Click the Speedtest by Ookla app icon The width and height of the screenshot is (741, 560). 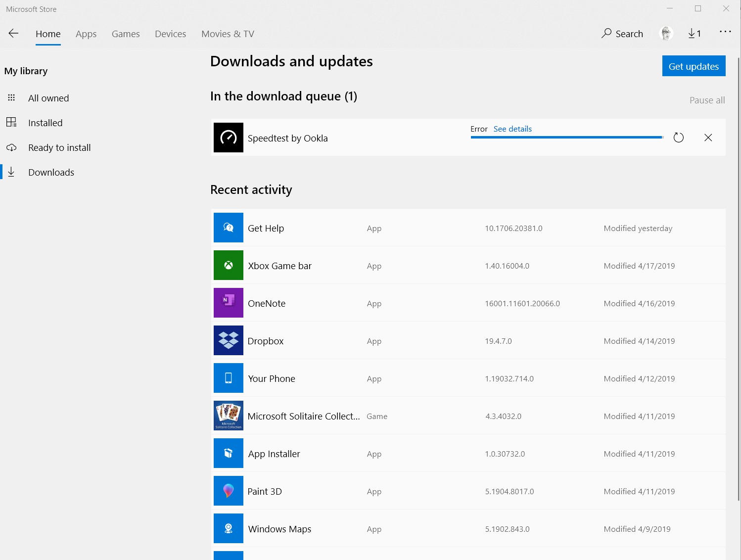pos(229,138)
